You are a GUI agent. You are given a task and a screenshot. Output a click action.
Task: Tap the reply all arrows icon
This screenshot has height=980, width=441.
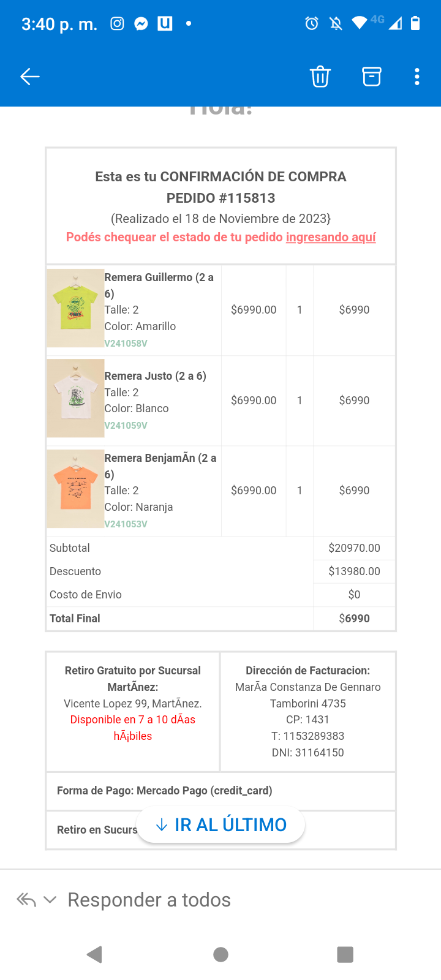pyautogui.click(x=26, y=900)
